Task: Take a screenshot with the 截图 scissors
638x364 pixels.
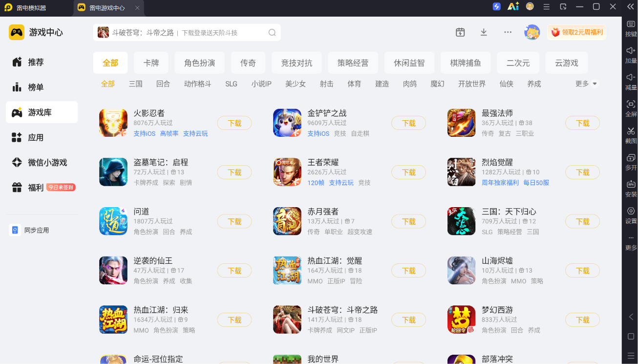Action: 631,131
